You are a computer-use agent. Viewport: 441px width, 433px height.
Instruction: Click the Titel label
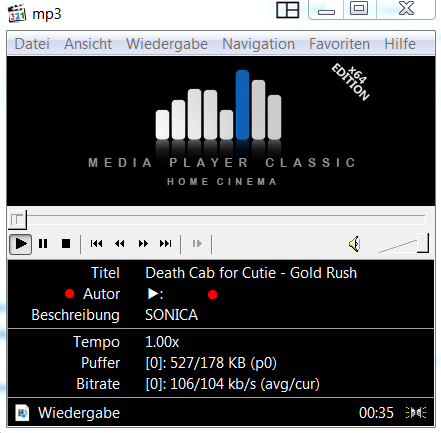click(105, 273)
